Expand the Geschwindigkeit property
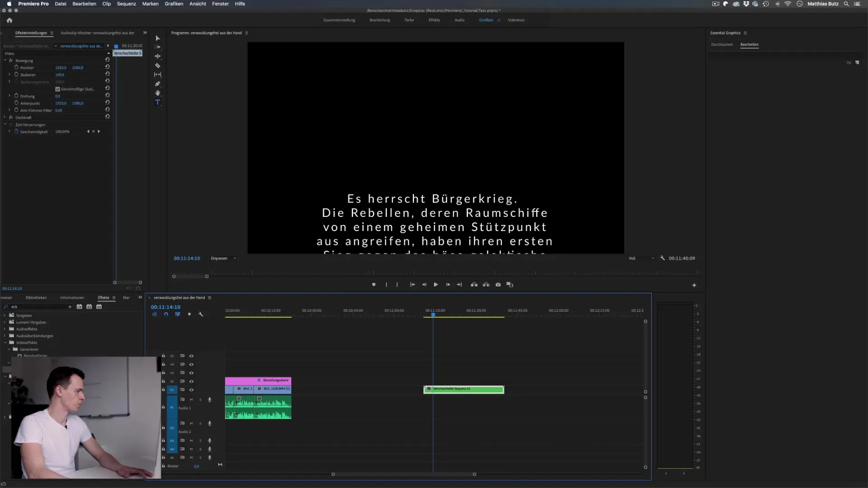 pyautogui.click(x=9, y=131)
